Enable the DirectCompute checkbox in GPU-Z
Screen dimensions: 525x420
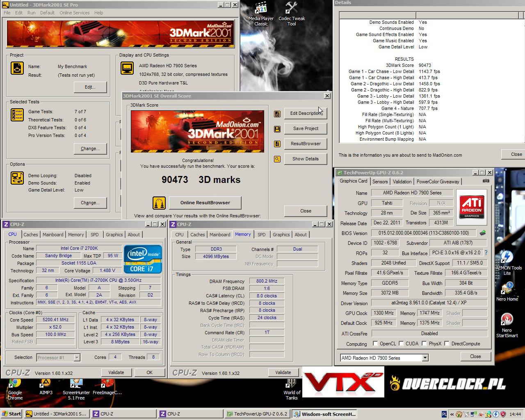(x=447, y=344)
